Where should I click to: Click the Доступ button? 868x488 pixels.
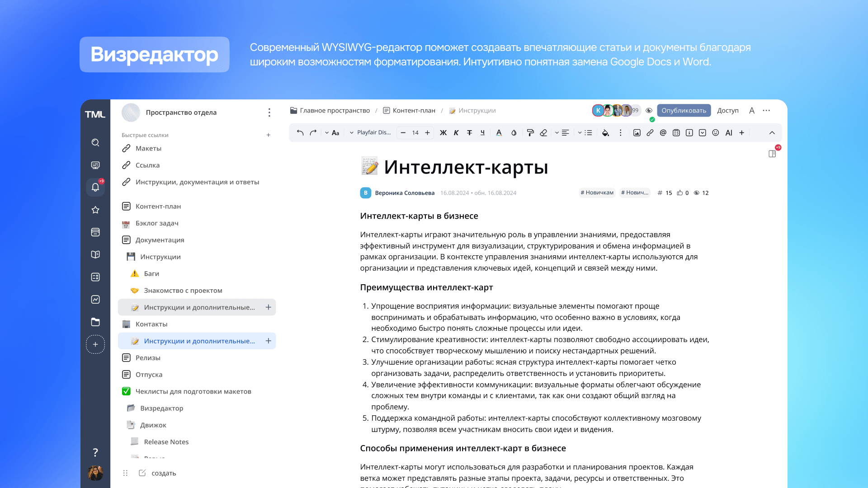tap(727, 111)
